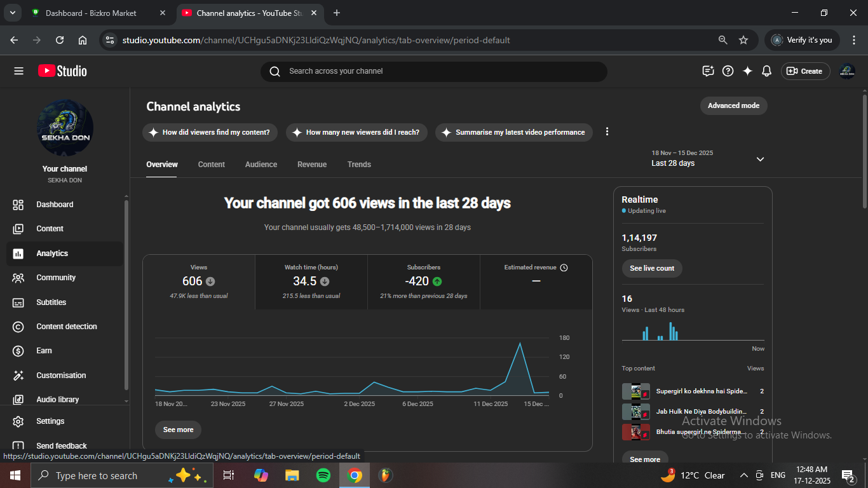Click the YouTube Studio logo
The height and width of the screenshot is (488, 868).
62,71
